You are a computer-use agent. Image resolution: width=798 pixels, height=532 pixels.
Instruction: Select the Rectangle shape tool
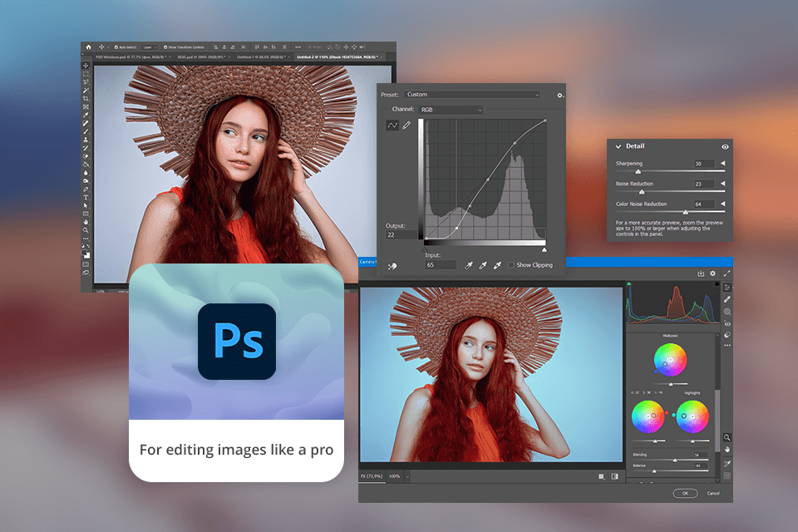click(x=86, y=214)
